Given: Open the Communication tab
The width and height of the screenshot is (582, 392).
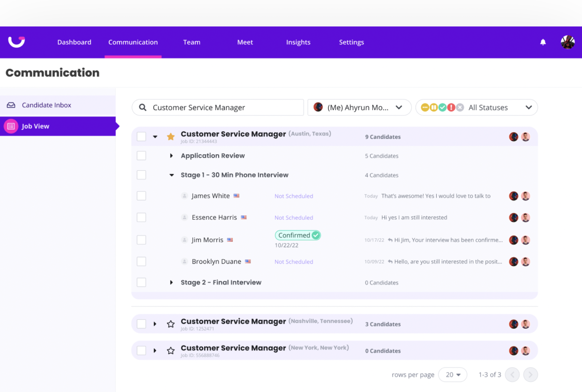Looking at the screenshot, I should pyautogui.click(x=133, y=42).
